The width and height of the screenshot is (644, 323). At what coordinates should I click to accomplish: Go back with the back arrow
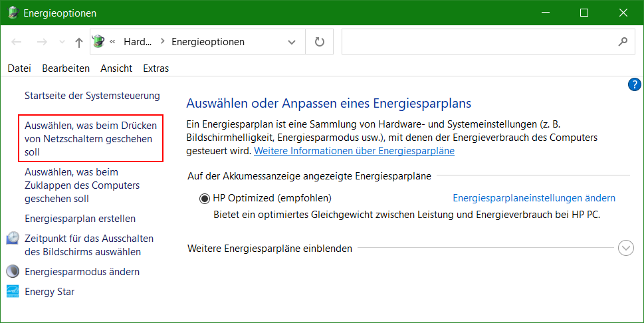(x=17, y=42)
